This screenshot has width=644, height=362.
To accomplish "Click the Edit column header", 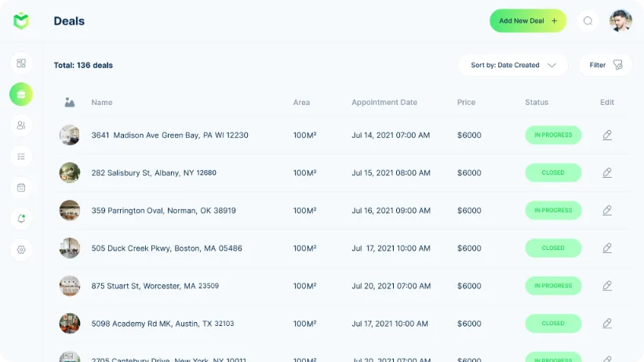I will (607, 102).
